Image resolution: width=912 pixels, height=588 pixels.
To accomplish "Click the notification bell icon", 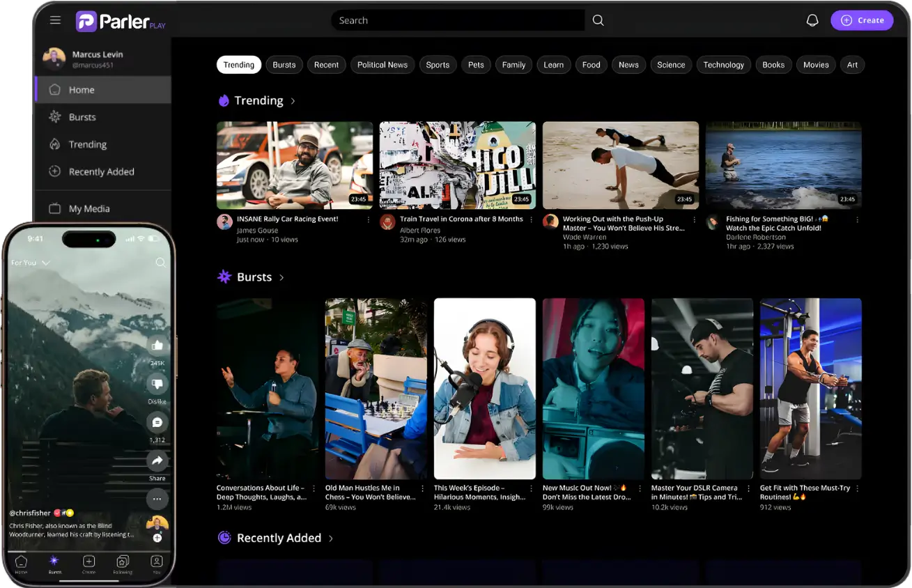I will tap(812, 20).
